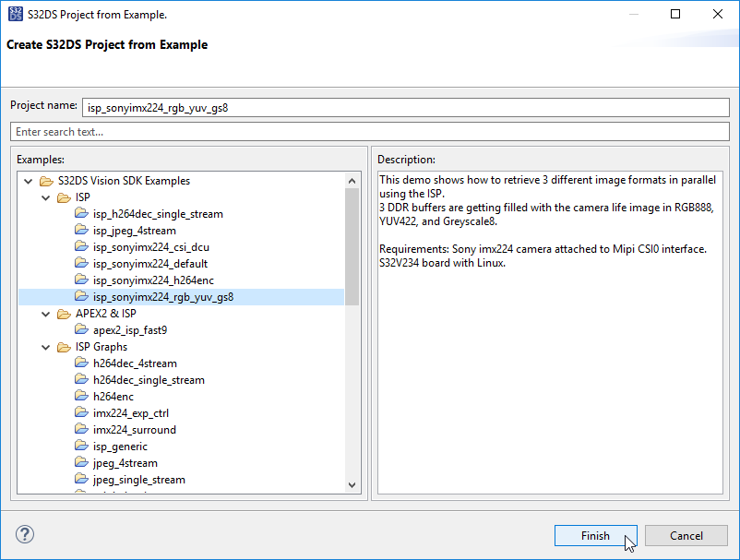740x560 pixels.
Task: Select the isp_jpeg_4stream example
Action: coord(135,231)
